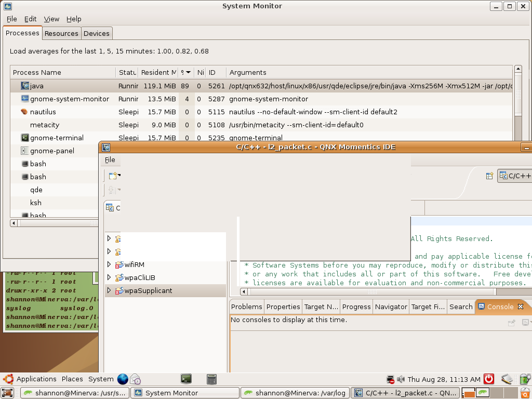The width and height of the screenshot is (532, 399).
Task: Click the volume speaker icon in tray
Action: pyautogui.click(x=401, y=379)
